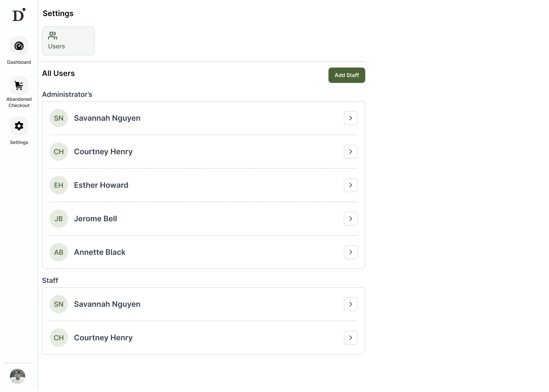Image resolution: width=549 pixels, height=392 pixels.
Task: Expand Savannah Nguyen administrator chevron
Action: pos(351,118)
